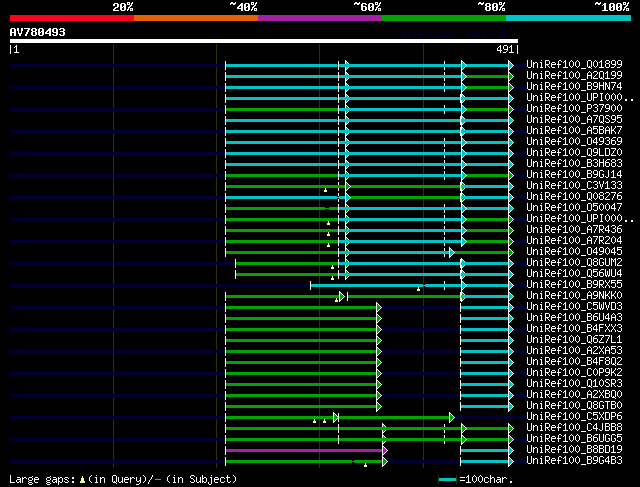Open hit UniRef100_P37900
640x487 pixels.
click(x=574, y=108)
